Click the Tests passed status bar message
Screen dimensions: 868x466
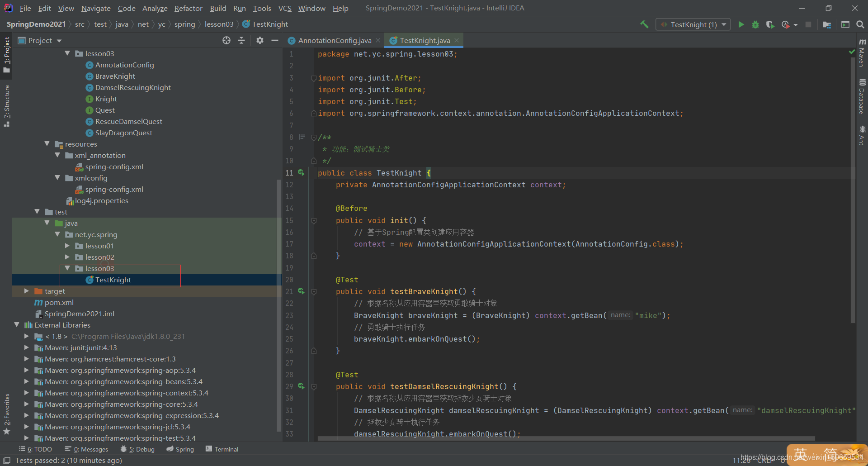click(69, 460)
